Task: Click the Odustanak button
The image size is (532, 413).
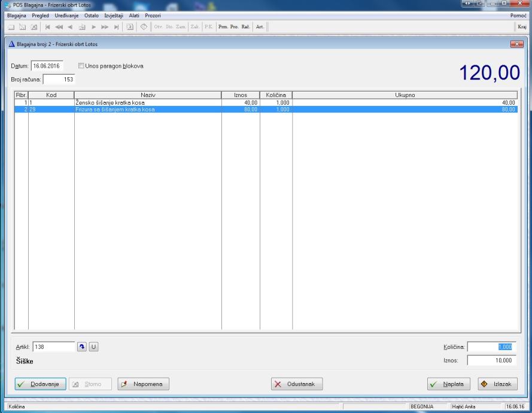Action: [x=297, y=384]
